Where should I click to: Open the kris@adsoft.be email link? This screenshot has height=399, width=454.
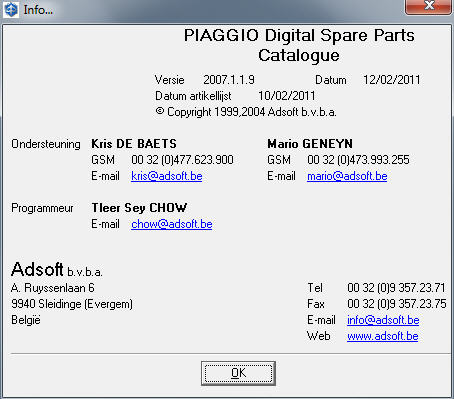[x=167, y=176]
